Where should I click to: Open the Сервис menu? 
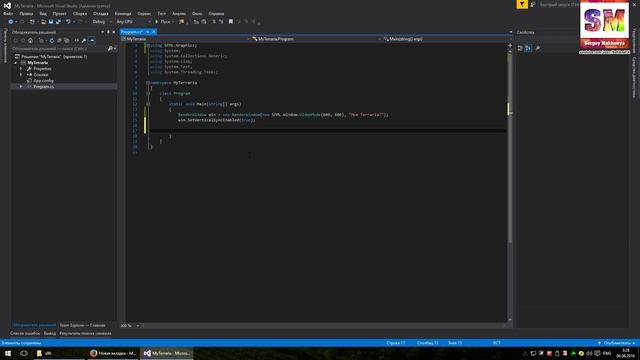point(144,13)
